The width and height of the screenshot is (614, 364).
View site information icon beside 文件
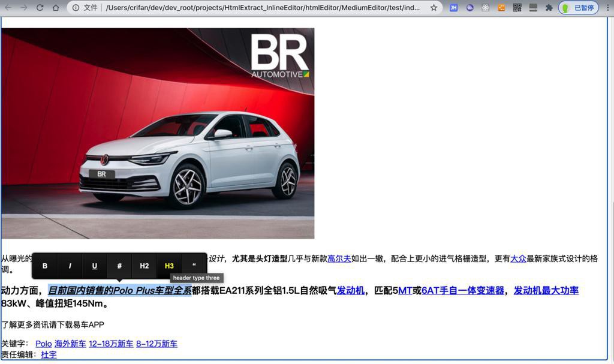tap(76, 7)
